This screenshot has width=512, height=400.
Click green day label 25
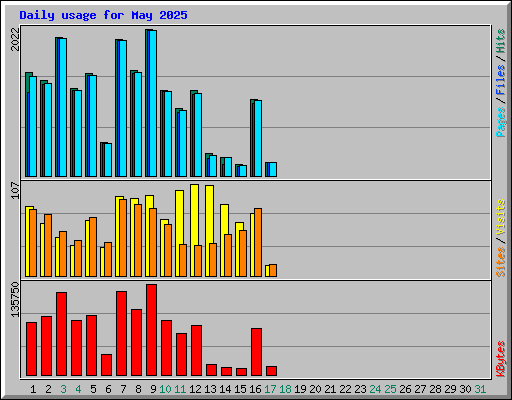pyautogui.click(x=390, y=389)
